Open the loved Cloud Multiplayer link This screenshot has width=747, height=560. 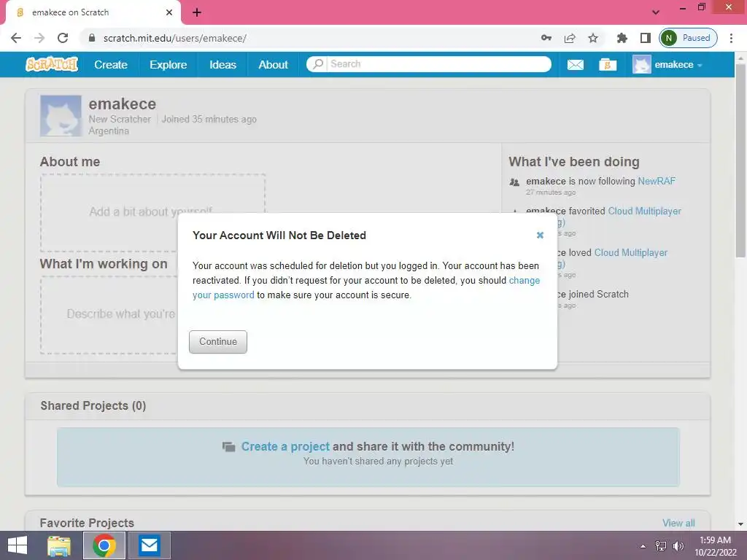click(631, 252)
